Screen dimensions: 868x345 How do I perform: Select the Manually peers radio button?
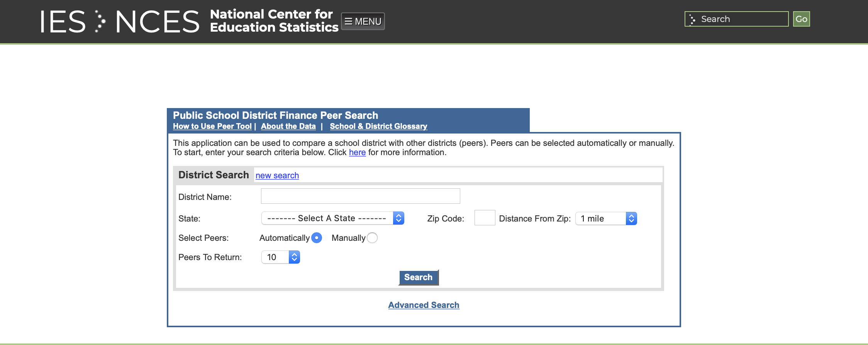(x=372, y=238)
